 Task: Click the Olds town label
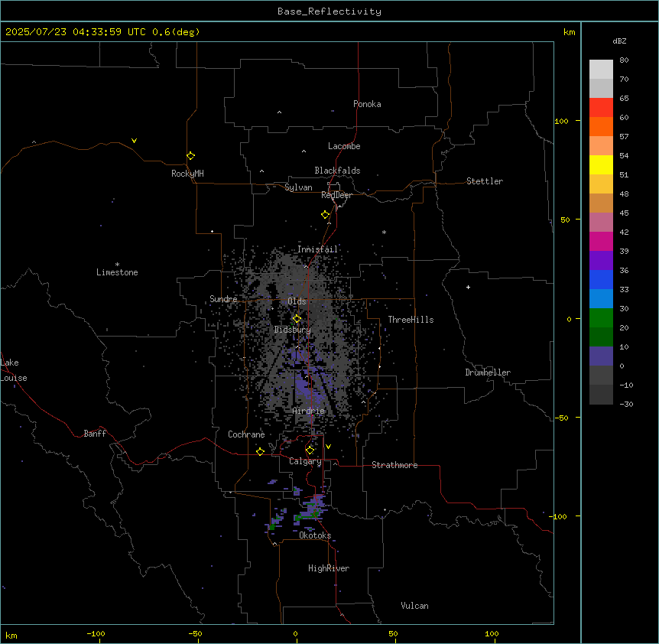point(297,301)
